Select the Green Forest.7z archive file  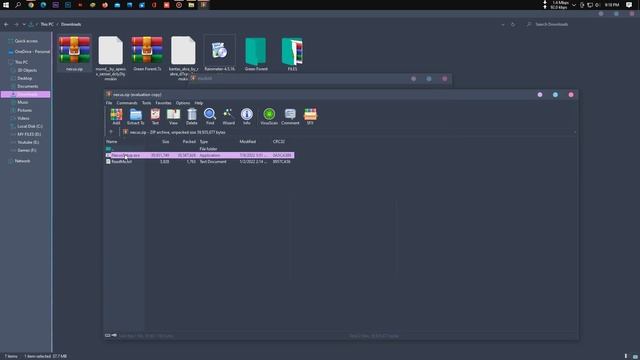tap(147, 53)
